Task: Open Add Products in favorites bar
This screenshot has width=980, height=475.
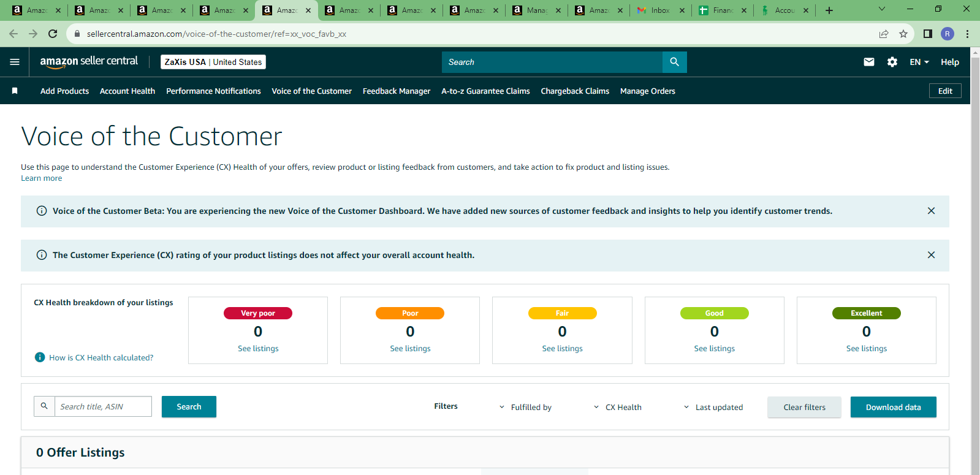Action: [x=64, y=91]
